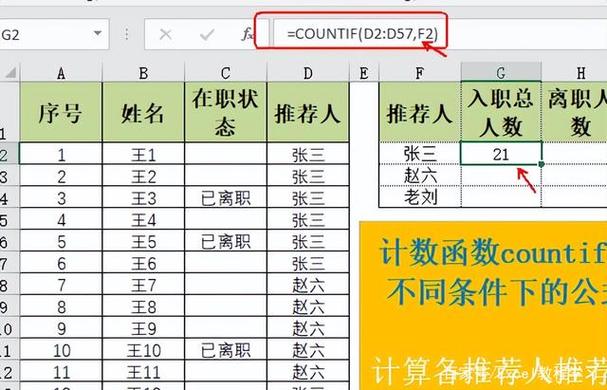Select cell F3 containing 赵六

click(x=420, y=175)
